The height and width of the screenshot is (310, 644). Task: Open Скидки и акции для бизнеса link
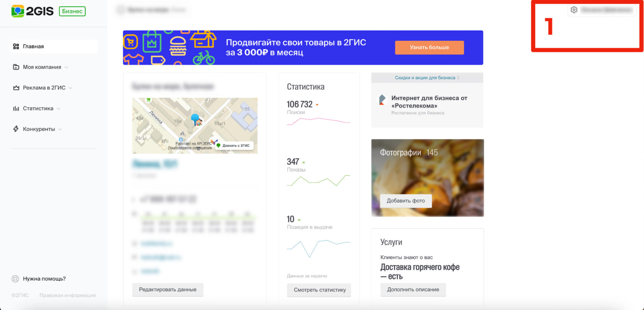click(x=425, y=78)
